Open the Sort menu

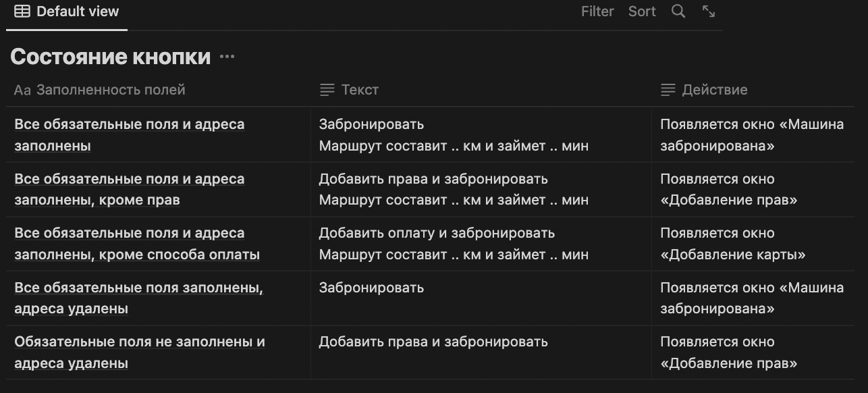point(641,11)
